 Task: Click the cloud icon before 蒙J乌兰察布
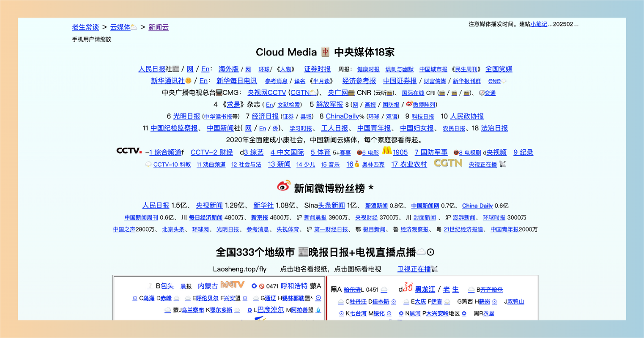point(168,310)
